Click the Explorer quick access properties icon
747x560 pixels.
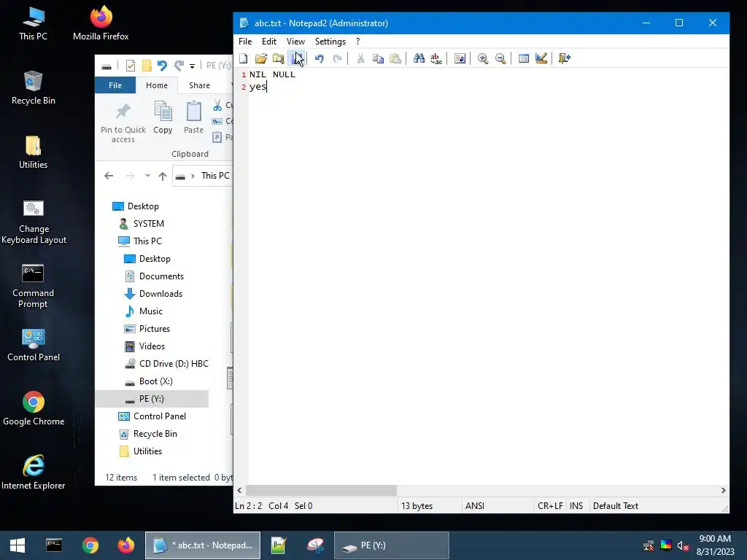click(130, 66)
